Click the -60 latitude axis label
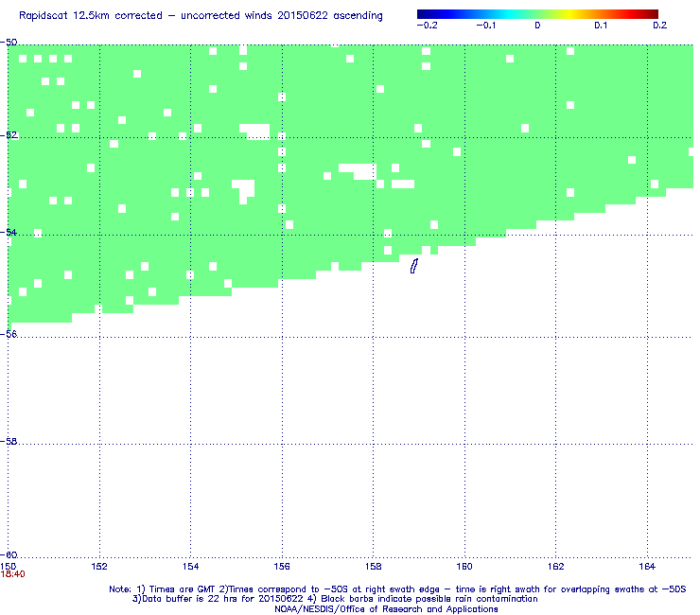 click(x=9, y=554)
